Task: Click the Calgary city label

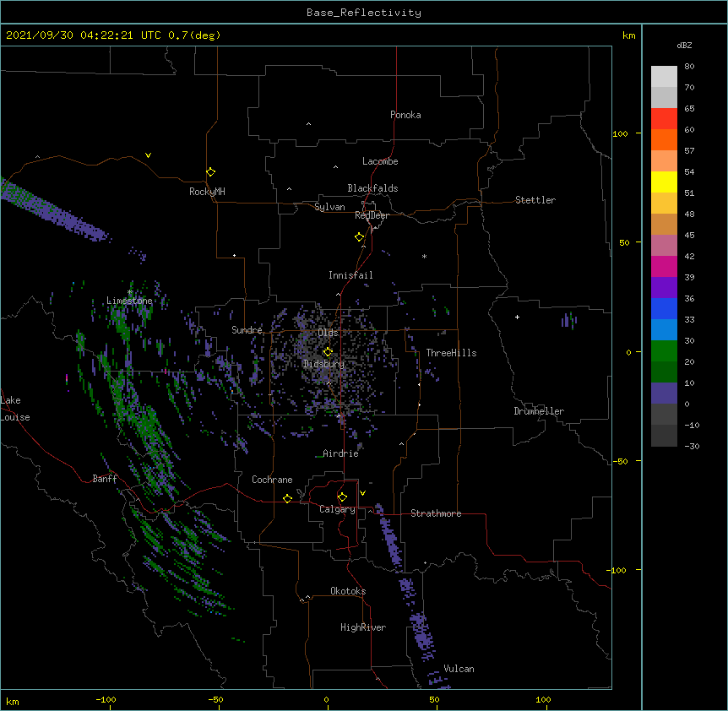Action: tap(337, 509)
